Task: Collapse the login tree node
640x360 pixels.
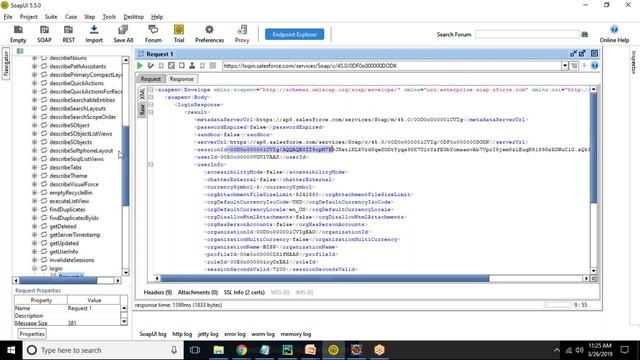Action: (34, 268)
